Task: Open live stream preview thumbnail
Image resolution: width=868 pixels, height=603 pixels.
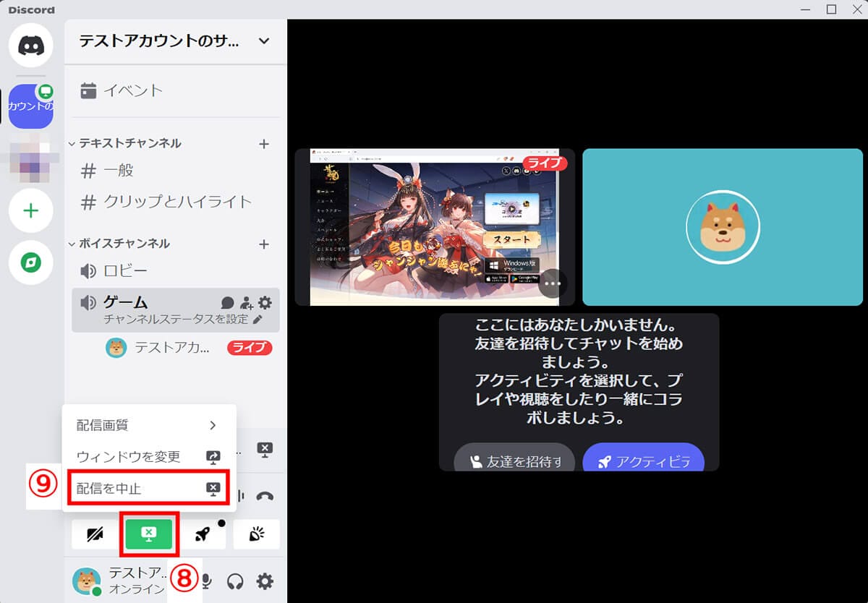Action: pos(435,227)
